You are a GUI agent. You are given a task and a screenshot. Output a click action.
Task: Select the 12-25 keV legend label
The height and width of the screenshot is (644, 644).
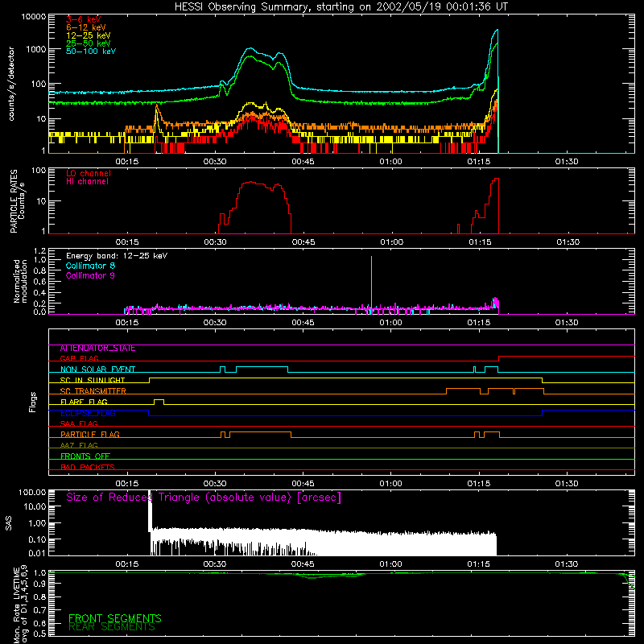pyautogui.click(x=89, y=35)
